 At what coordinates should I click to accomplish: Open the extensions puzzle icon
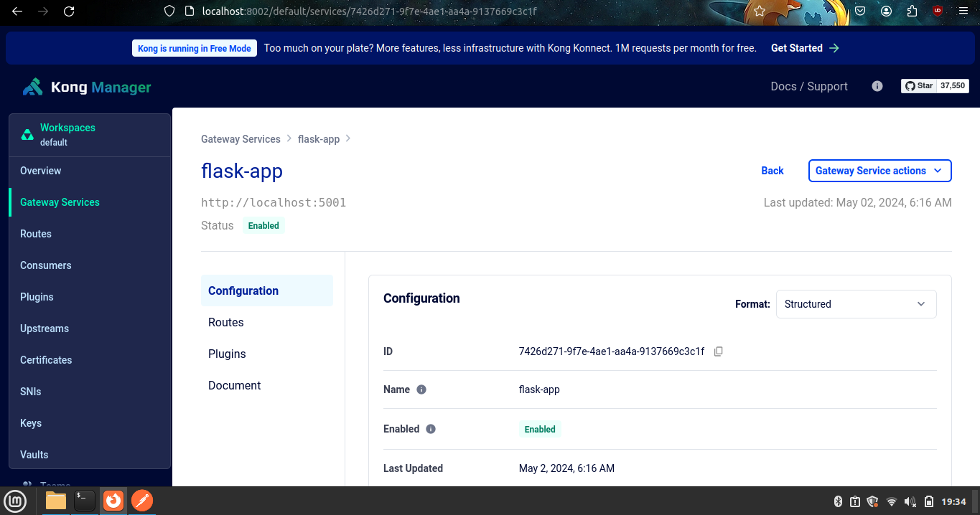coord(912,11)
